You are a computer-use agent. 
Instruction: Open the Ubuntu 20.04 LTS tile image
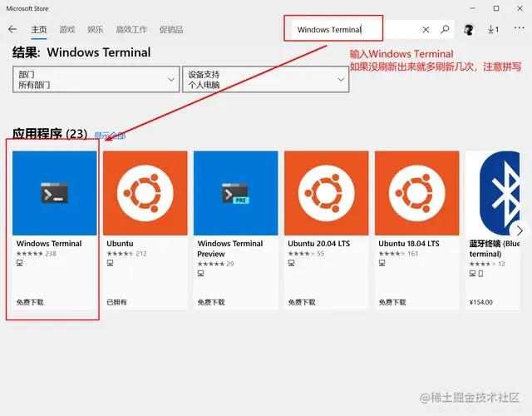pos(327,193)
